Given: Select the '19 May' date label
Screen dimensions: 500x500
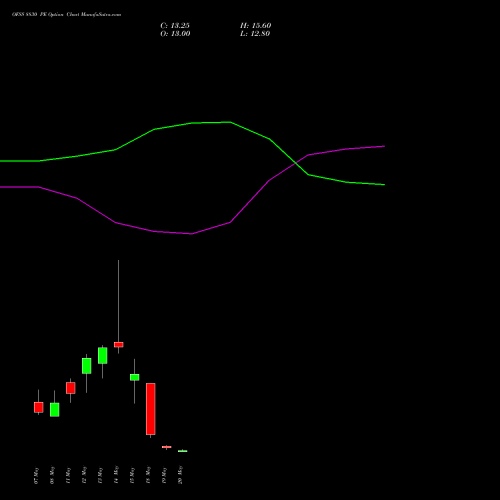Looking at the screenshot, I should tap(164, 475).
